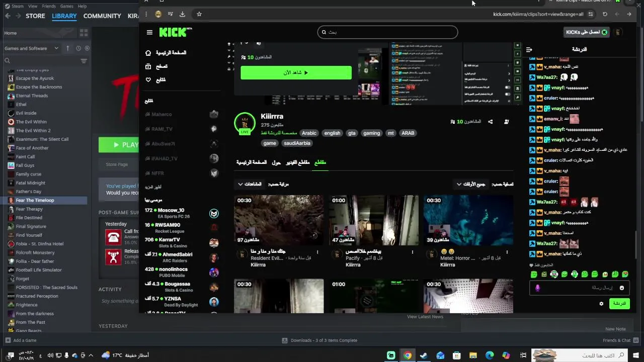The image size is (644, 362).
Task: Click Steam library play-ready icon
Action: (x=87, y=48)
